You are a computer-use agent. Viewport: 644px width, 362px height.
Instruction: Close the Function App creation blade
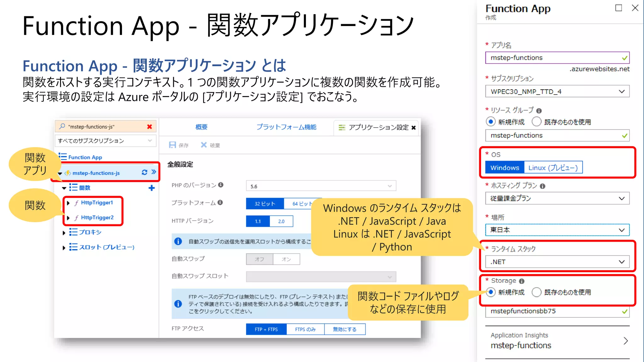click(635, 8)
